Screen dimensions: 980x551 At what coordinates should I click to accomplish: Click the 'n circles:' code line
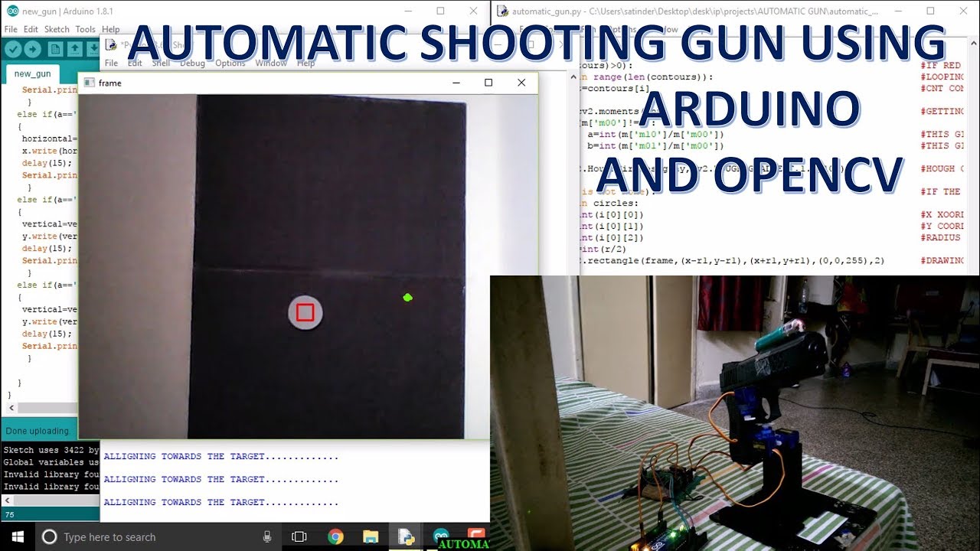pos(609,203)
